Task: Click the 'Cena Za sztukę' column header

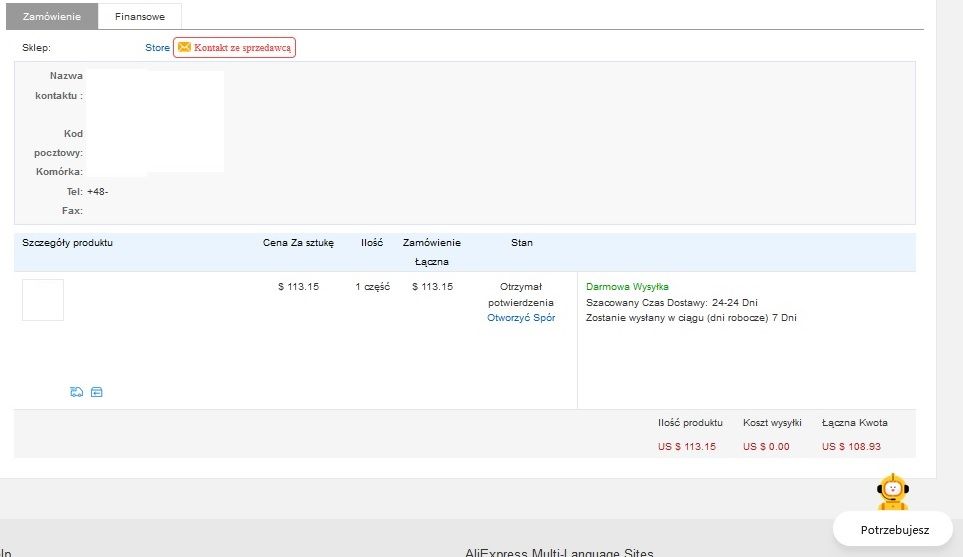Action: 298,243
